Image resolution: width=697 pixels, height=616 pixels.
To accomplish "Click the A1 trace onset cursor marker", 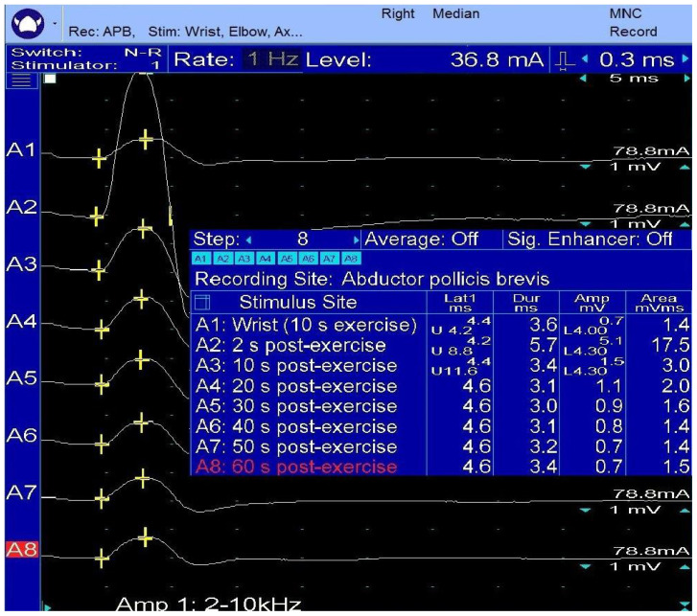I will (x=99, y=159).
